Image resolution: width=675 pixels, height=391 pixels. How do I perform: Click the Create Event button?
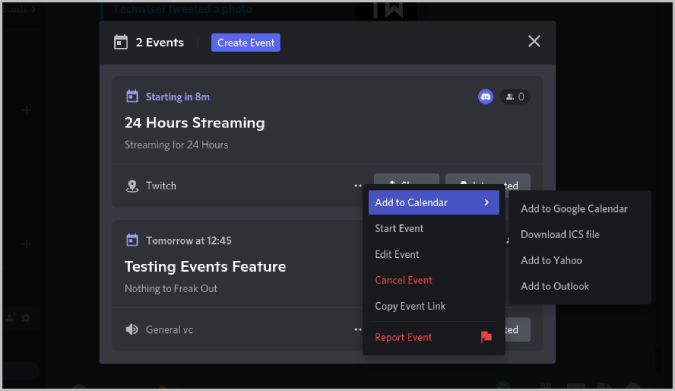[x=245, y=43]
